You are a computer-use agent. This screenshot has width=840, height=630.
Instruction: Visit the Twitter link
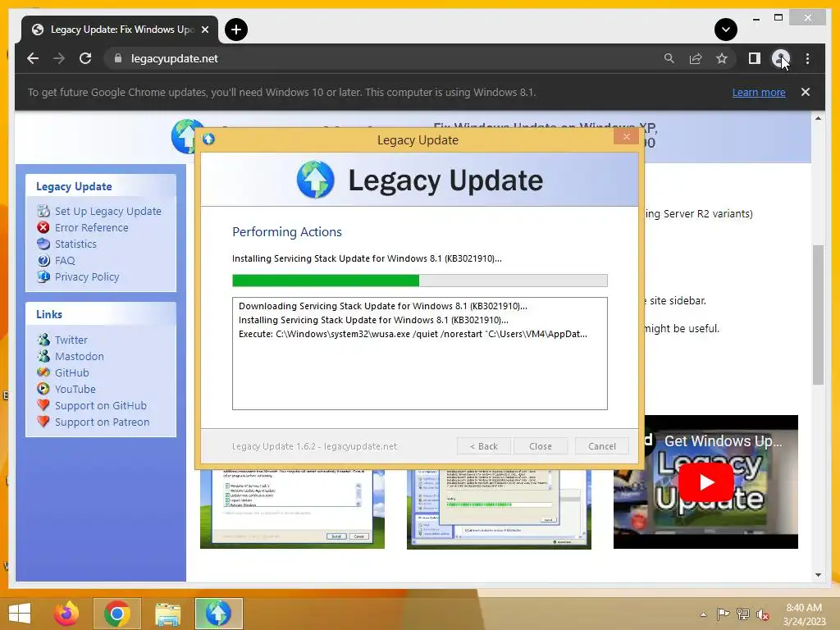pyautogui.click(x=71, y=340)
